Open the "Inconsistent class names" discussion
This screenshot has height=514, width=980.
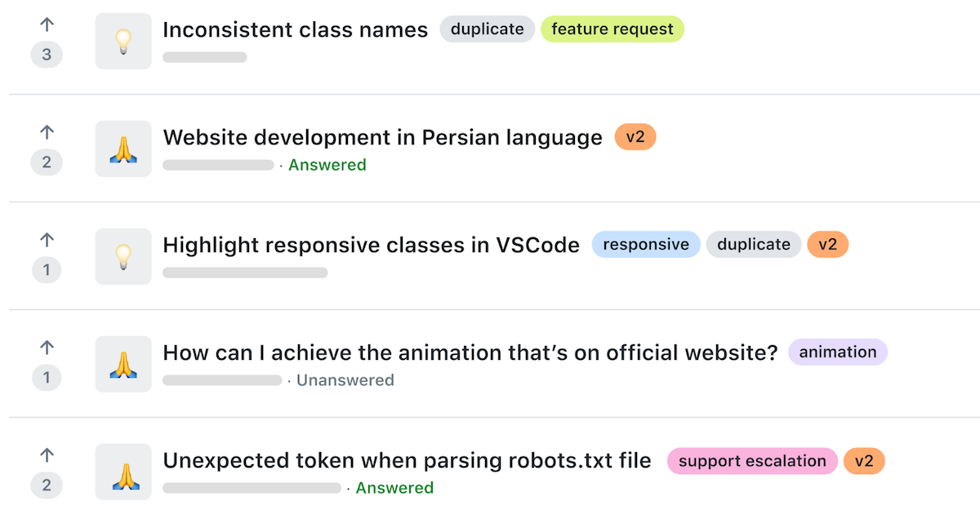(x=295, y=29)
